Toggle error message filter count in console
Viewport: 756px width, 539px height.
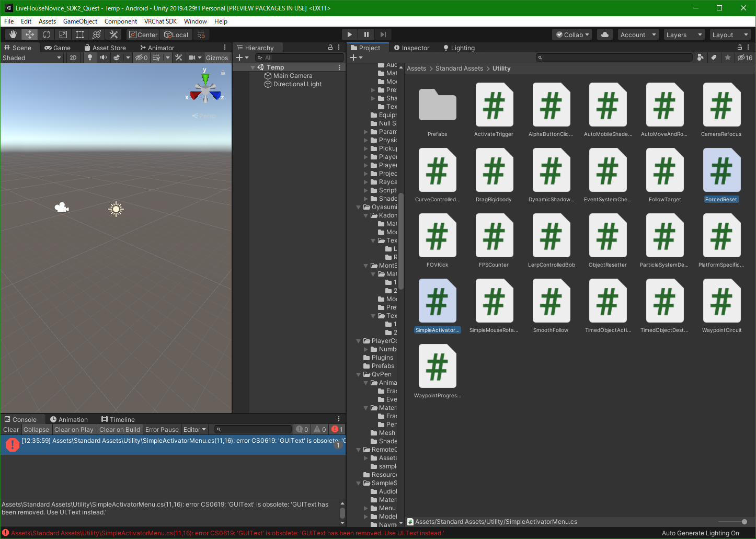[x=337, y=429]
